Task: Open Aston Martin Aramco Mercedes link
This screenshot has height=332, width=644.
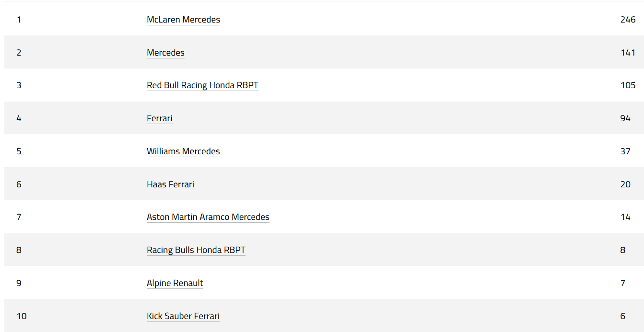Action: [x=208, y=217]
